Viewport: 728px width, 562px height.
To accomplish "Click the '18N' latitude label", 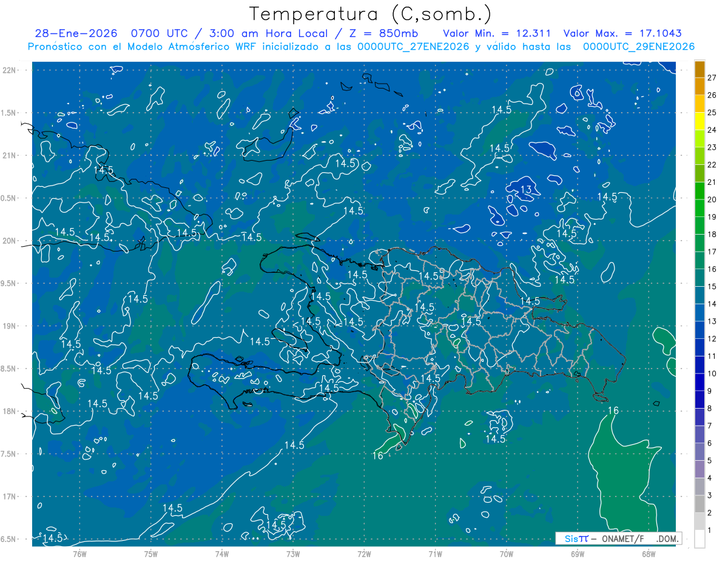I will click(x=8, y=412).
